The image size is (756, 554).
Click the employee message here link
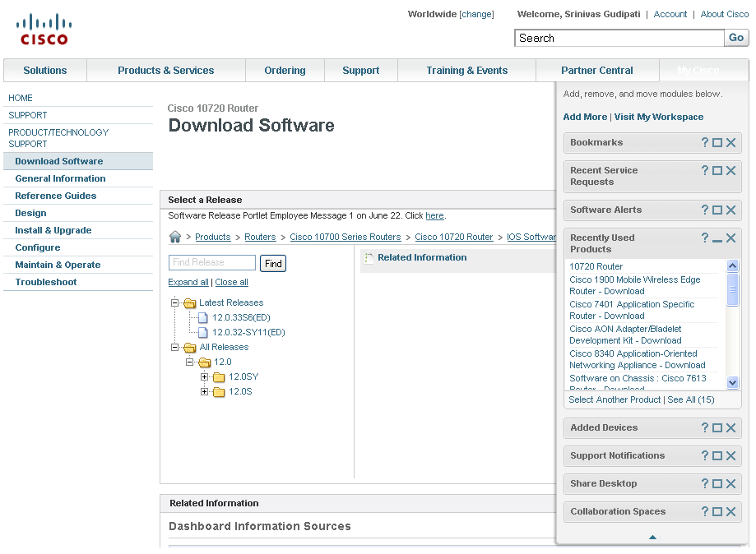pyautogui.click(x=434, y=216)
